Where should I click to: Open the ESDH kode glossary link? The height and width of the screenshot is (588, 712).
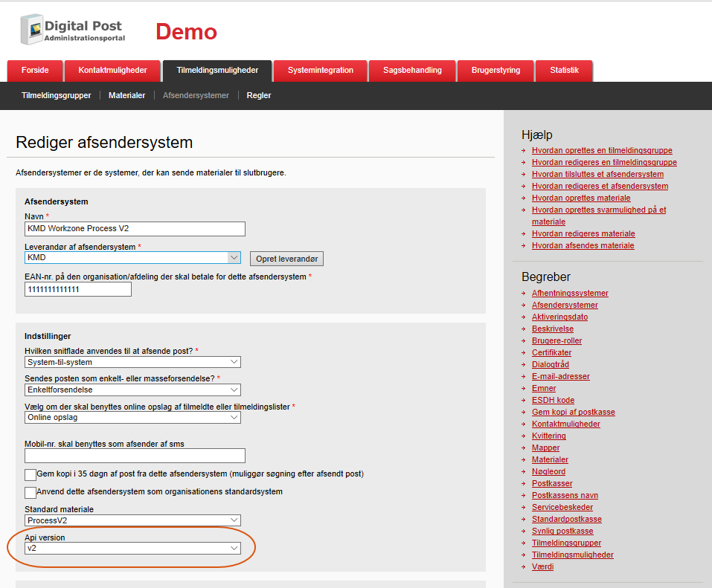point(553,400)
